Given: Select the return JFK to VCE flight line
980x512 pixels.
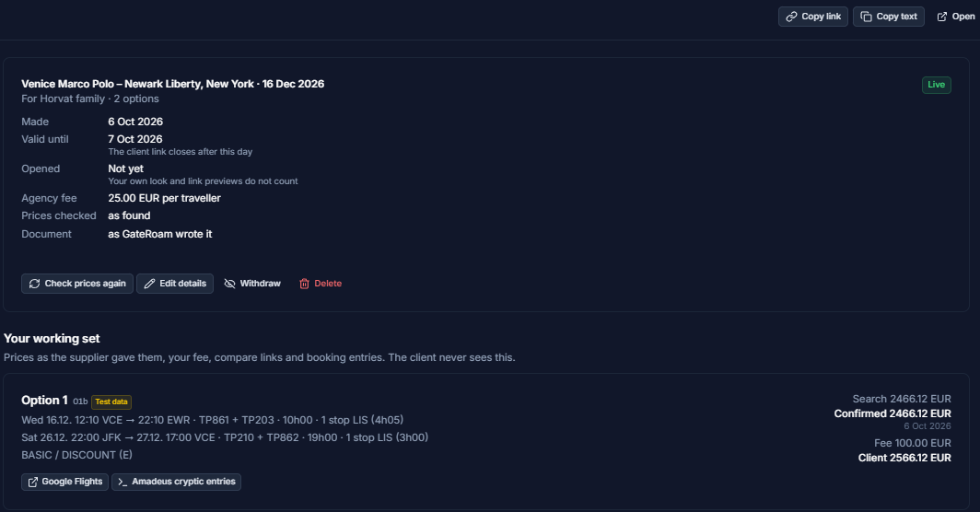Looking at the screenshot, I should [x=225, y=437].
